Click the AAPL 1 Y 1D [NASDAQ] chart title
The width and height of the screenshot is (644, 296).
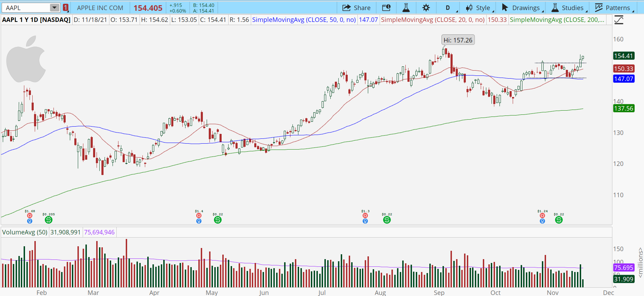coord(36,20)
